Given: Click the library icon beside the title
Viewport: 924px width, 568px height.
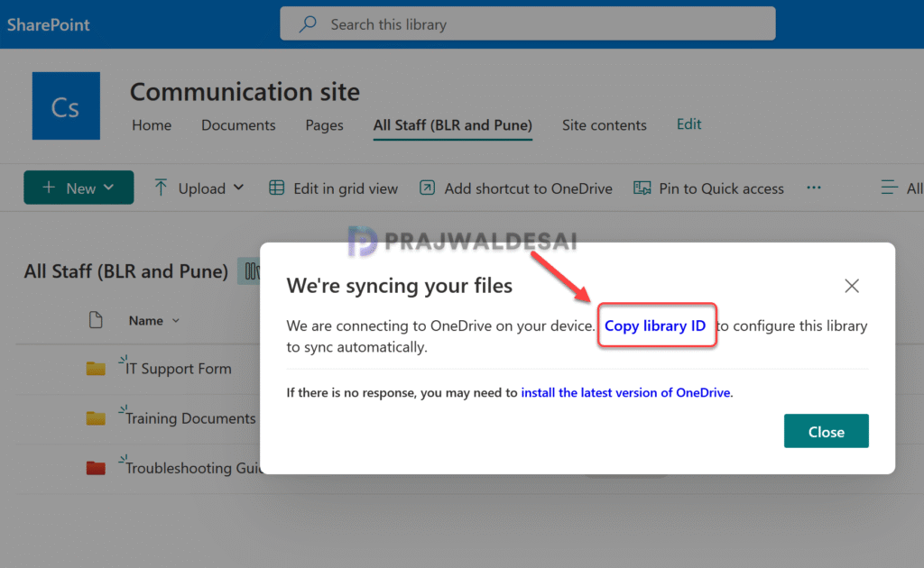Looking at the screenshot, I should (x=249, y=271).
